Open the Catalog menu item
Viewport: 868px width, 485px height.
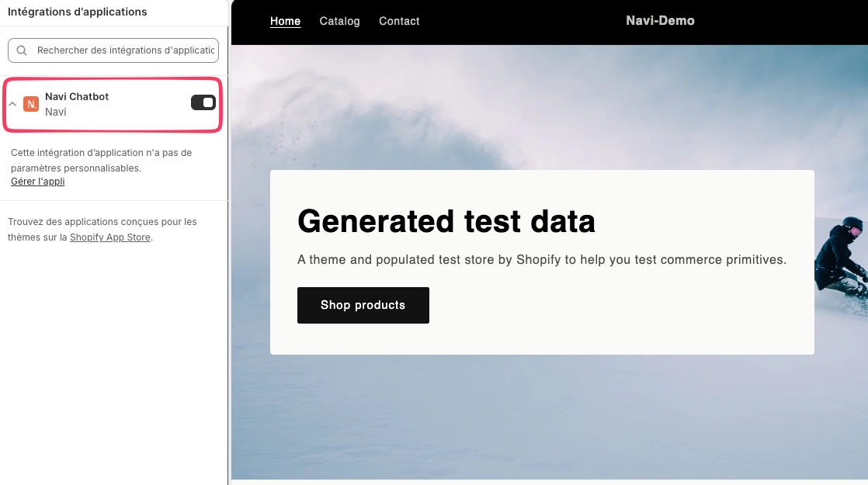[x=339, y=21]
